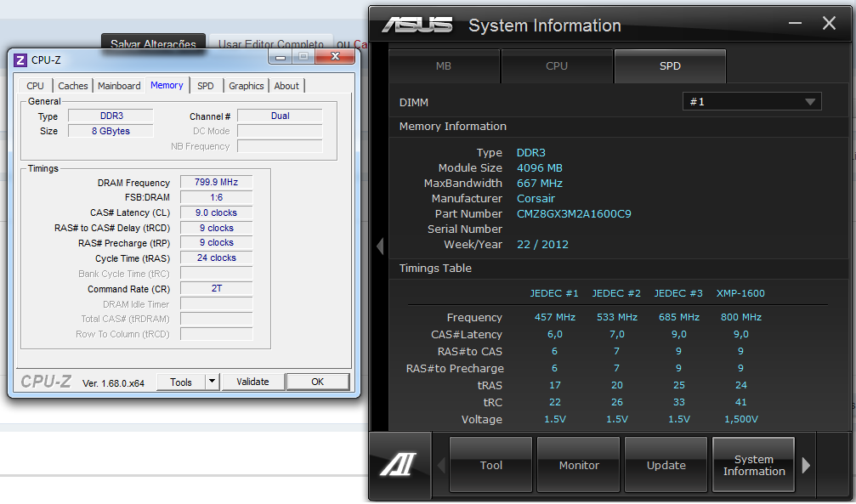Open the CPU tab in ASUS System Information
The width and height of the screenshot is (856, 504).
point(557,66)
